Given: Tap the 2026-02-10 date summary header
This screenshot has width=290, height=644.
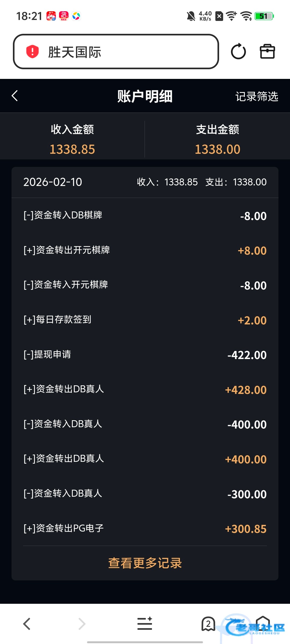Looking at the screenshot, I should (145, 182).
